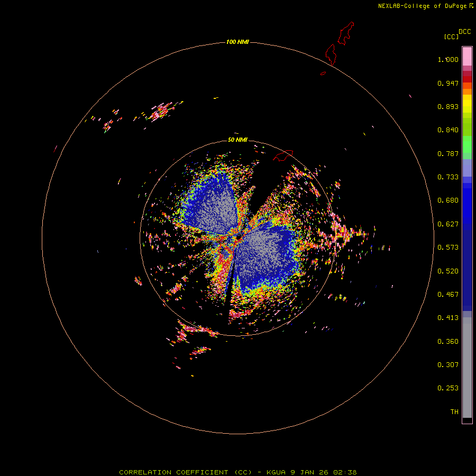Pick the large gray color bar segment
The image size is (476, 476).
[467, 368]
